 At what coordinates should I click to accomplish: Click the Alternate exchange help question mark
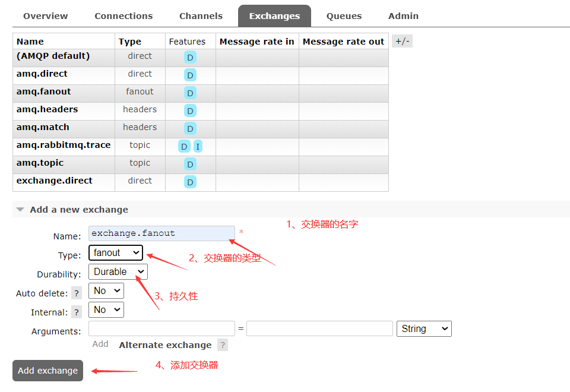(x=223, y=345)
